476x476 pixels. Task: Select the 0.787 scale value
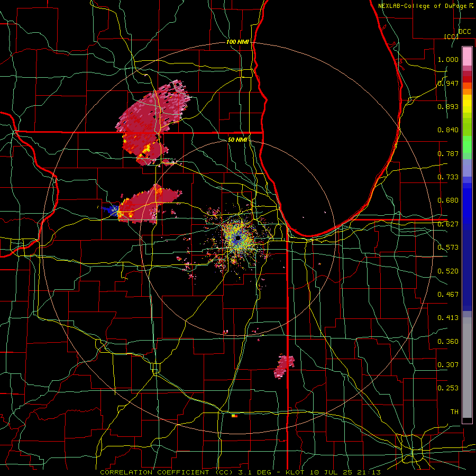point(448,153)
